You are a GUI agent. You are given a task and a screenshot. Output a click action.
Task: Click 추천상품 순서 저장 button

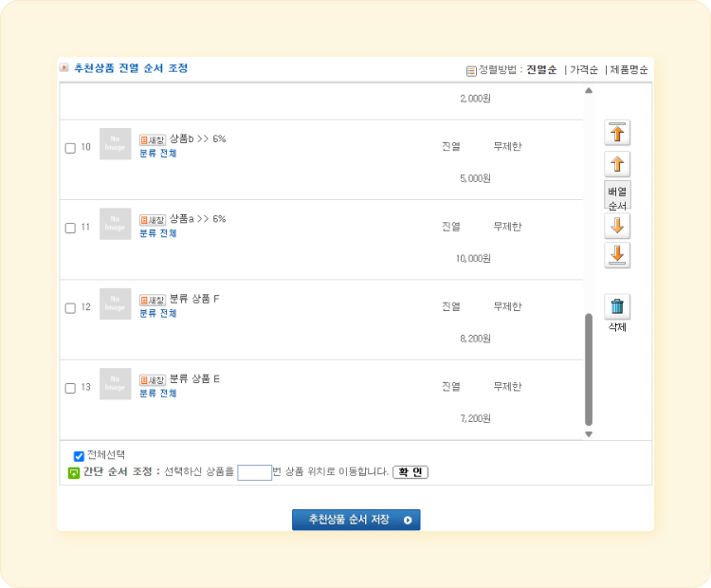(x=355, y=520)
